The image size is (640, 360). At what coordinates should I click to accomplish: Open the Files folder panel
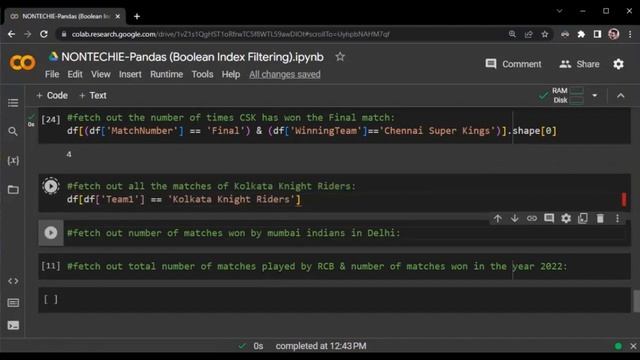tap(13, 190)
